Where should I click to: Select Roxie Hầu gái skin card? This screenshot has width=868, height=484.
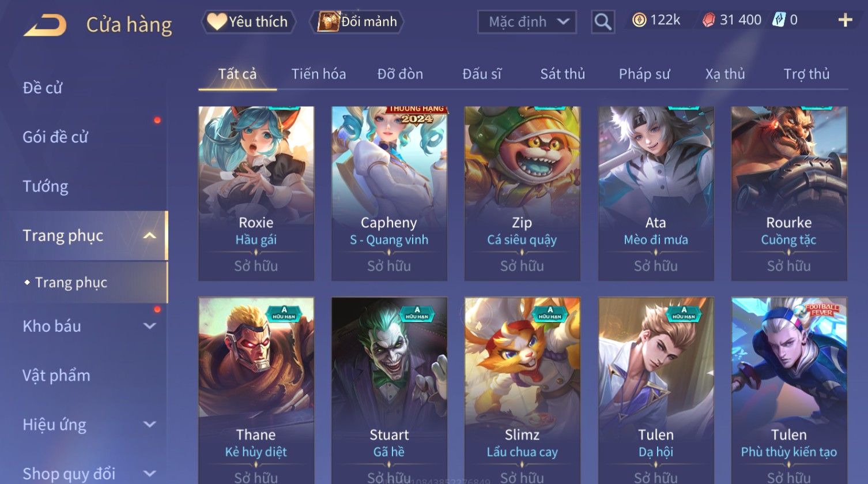click(x=256, y=193)
